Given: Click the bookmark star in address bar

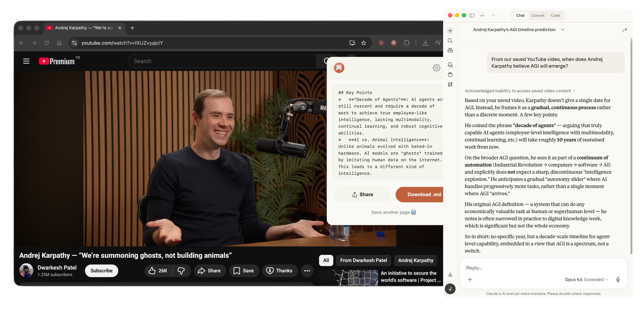Looking at the screenshot, I should pyautogui.click(x=364, y=43).
